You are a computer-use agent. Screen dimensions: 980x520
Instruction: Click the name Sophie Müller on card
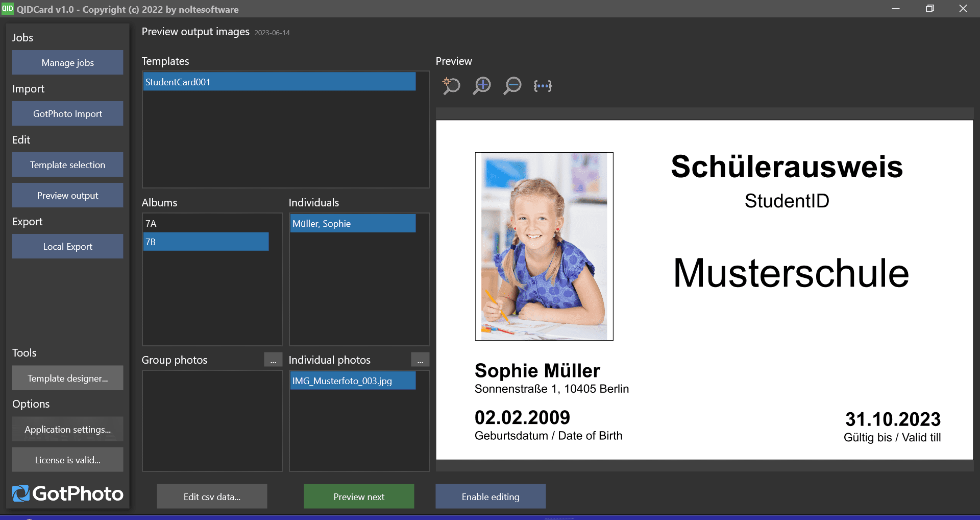[537, 370]
